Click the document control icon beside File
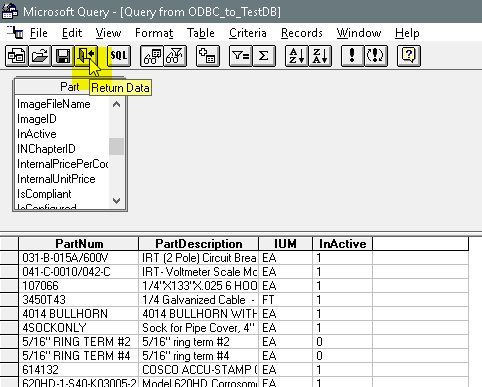The image size is (482, 387). [x=15, y=32]
